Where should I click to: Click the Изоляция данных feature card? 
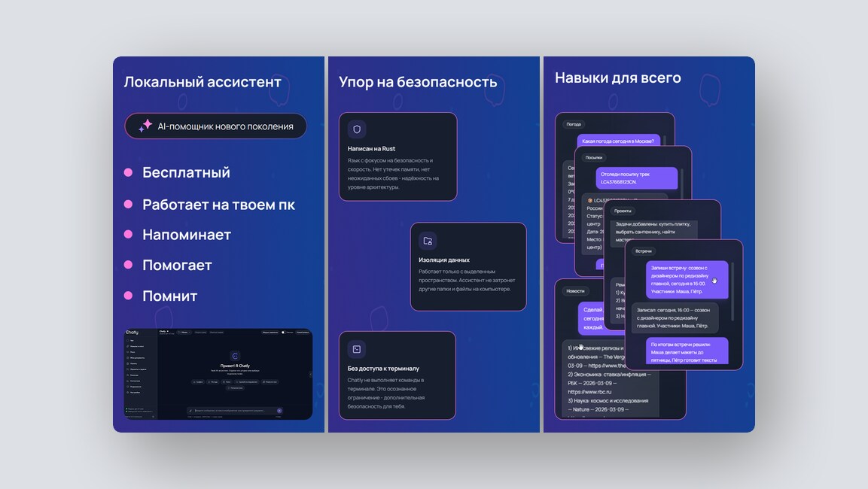(468, 266)
